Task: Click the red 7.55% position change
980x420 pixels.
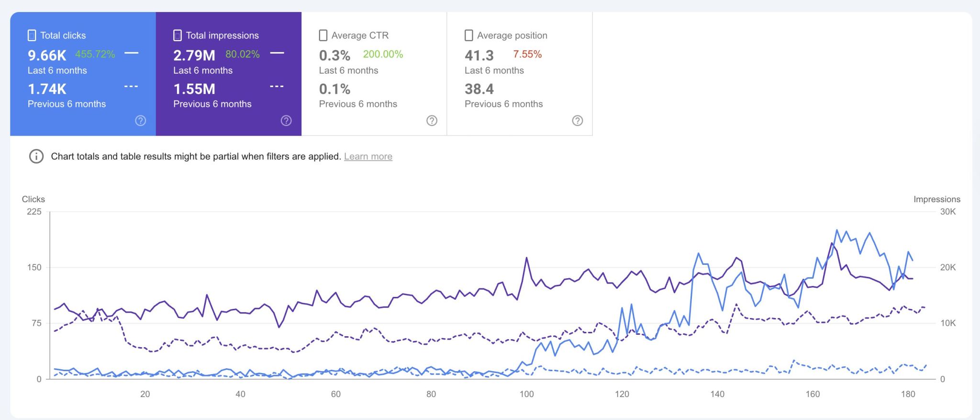Action: (x=527, y=55)
